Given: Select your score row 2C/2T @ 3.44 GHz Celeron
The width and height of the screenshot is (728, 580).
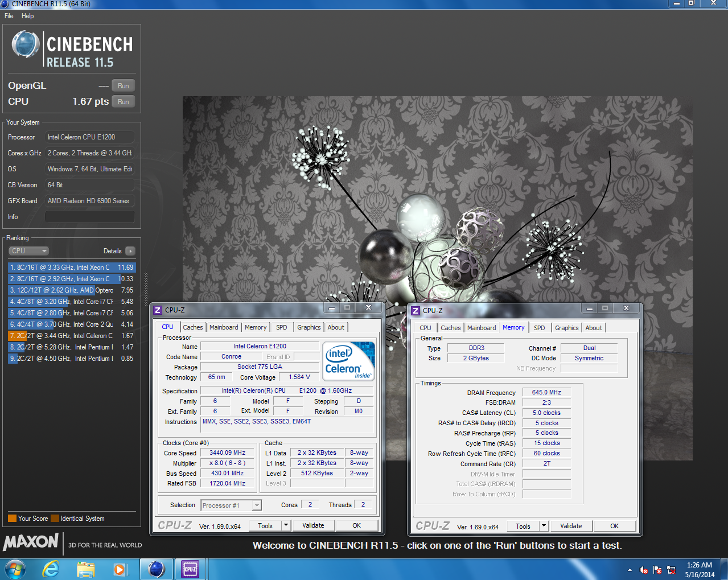Looking at the screenshot, I should (x=72, y=336).
